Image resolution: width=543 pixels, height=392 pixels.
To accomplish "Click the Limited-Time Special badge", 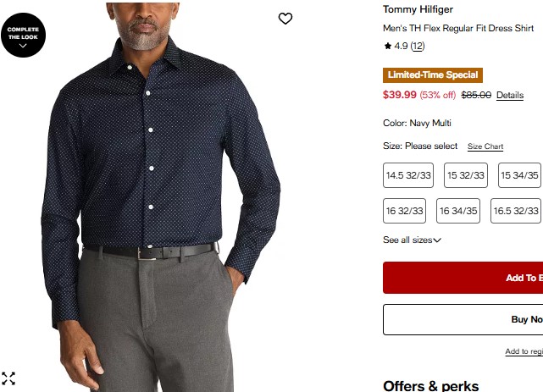I will click(x=433, y=75).
